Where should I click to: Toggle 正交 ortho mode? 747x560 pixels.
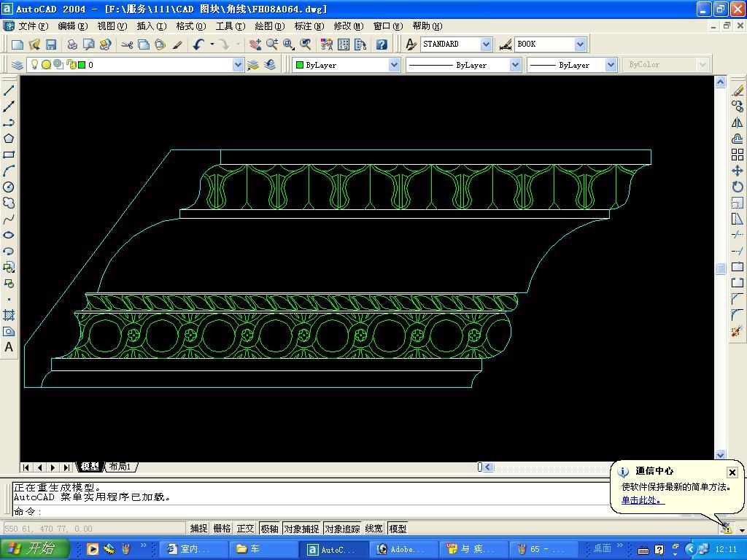(x=245, y=529)
